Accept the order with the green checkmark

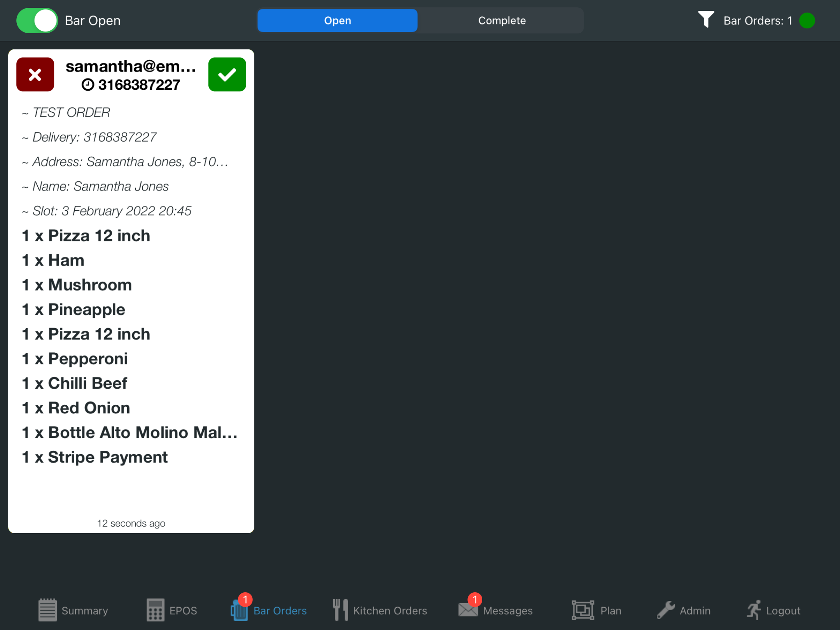(227, 74)
